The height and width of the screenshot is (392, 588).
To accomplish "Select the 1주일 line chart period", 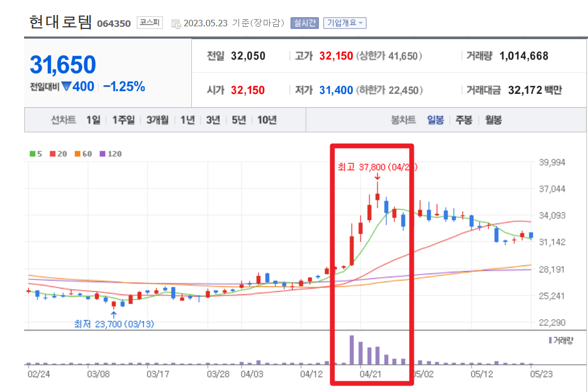I will 123,120.
